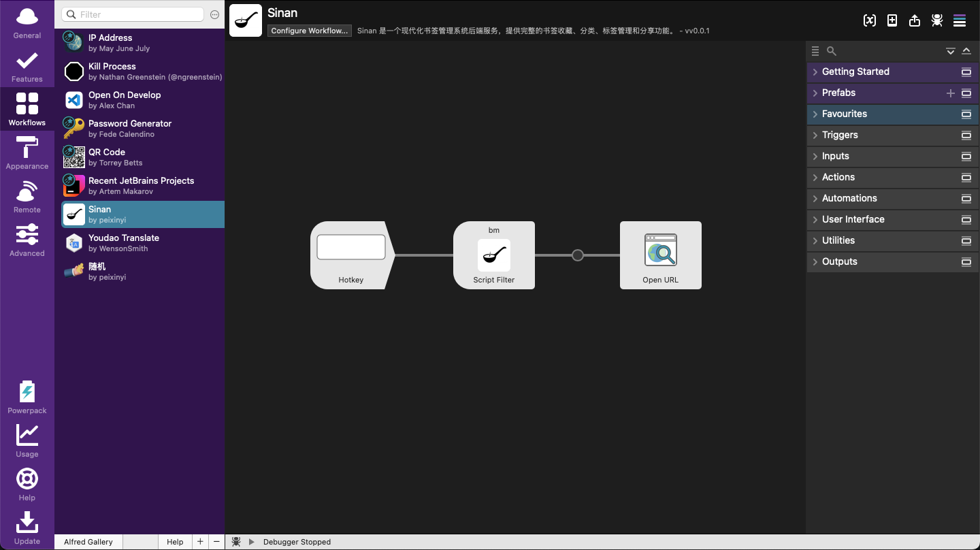Expand the Prefabs section chevron
The image size is (980, 550).
click(x=815, y=93)
